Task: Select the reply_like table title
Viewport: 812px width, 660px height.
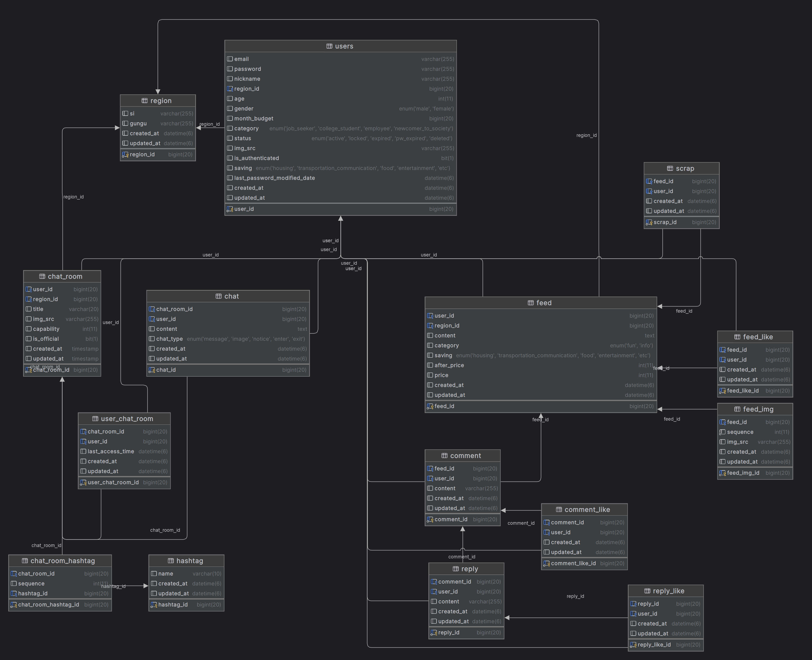Action: point(669,591)
